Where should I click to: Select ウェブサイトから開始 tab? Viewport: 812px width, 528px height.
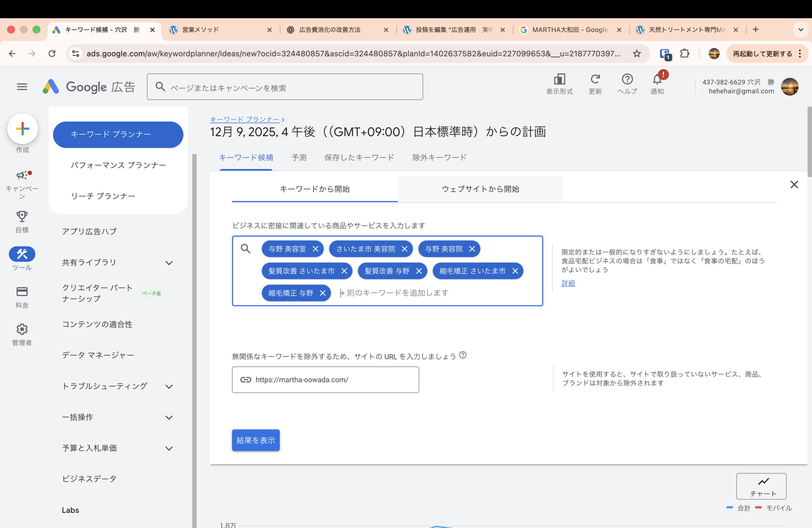[480, 189]
